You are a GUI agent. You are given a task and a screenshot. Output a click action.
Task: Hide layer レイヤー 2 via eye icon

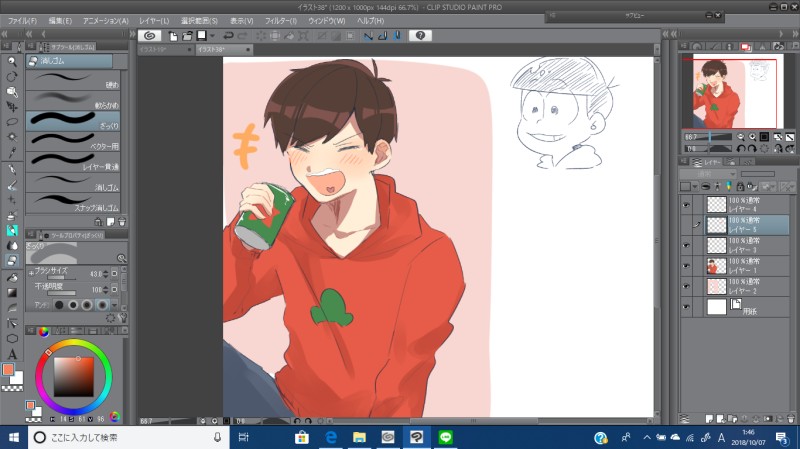(686, 286)
